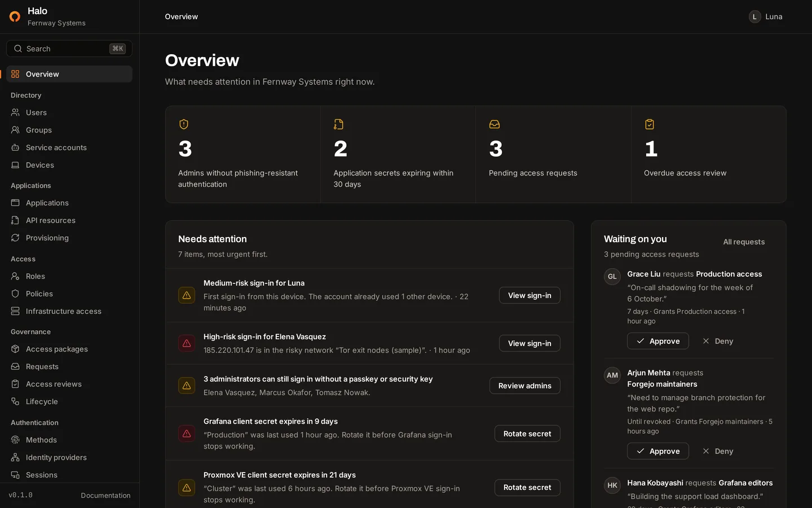Open Admins without phishing-resistant authentication card
812x508 pixels.
pyautogui.click(x=243, y=154)
